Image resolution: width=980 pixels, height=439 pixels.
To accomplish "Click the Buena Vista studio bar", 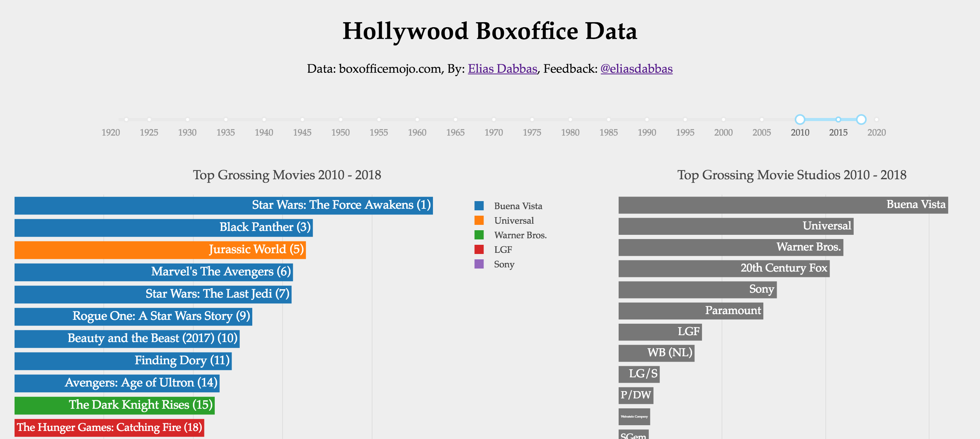I will pos(783,205).
